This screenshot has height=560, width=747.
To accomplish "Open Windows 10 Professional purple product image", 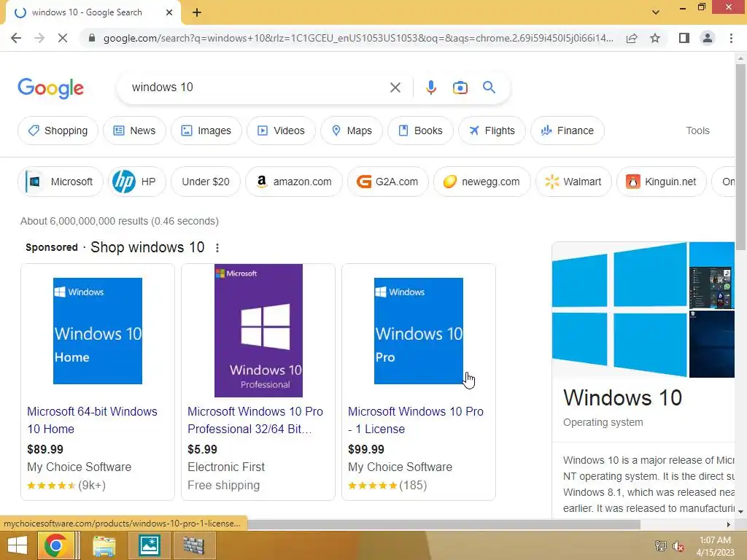I will tap(258, 330).
